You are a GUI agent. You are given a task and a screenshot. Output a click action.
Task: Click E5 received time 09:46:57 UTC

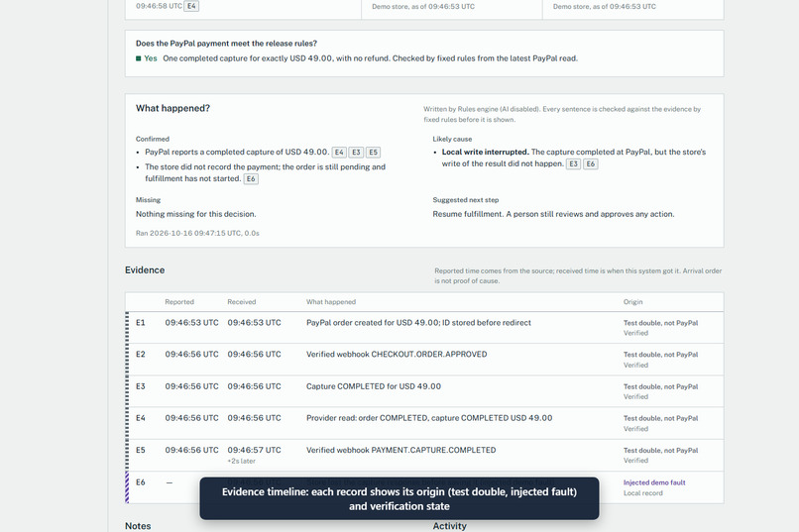(255, 450)
